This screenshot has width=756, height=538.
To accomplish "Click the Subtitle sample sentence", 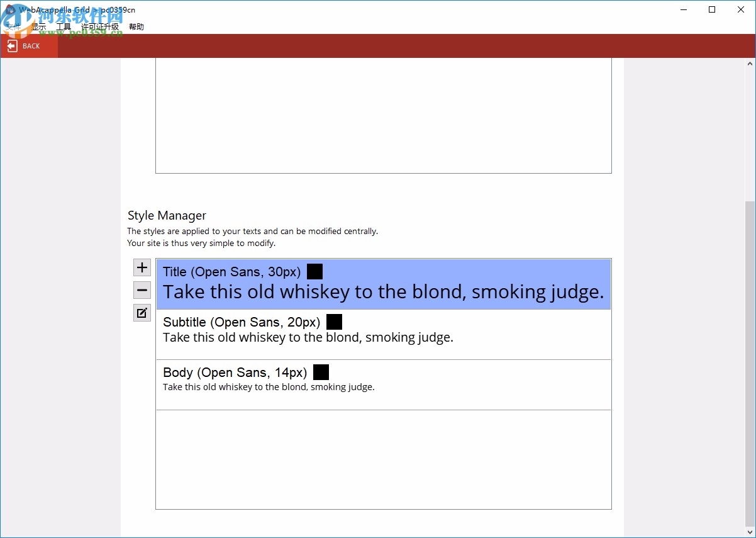I will click(x=308, y=337).
